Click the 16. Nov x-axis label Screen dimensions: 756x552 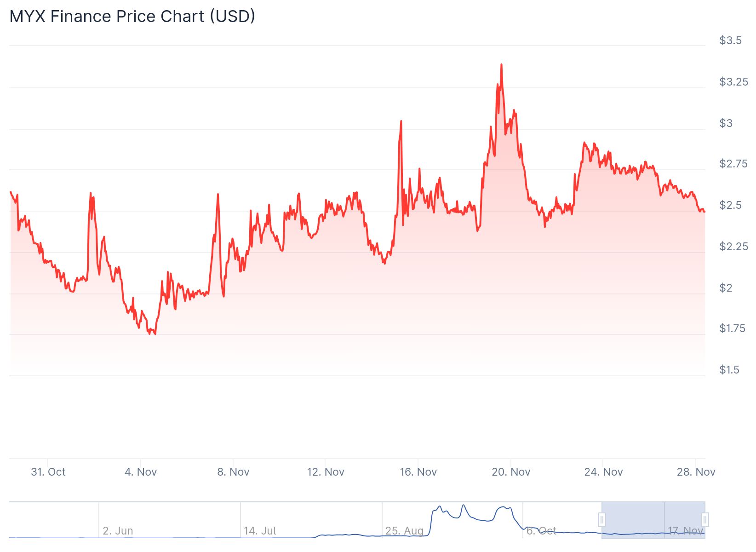(x=418, y=472)
